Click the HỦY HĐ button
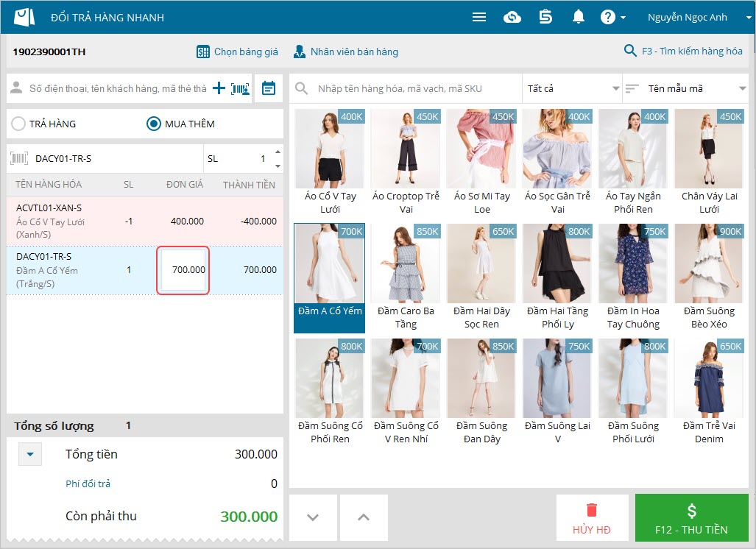Viewport: 756px width, 549px height. point(592,517)
